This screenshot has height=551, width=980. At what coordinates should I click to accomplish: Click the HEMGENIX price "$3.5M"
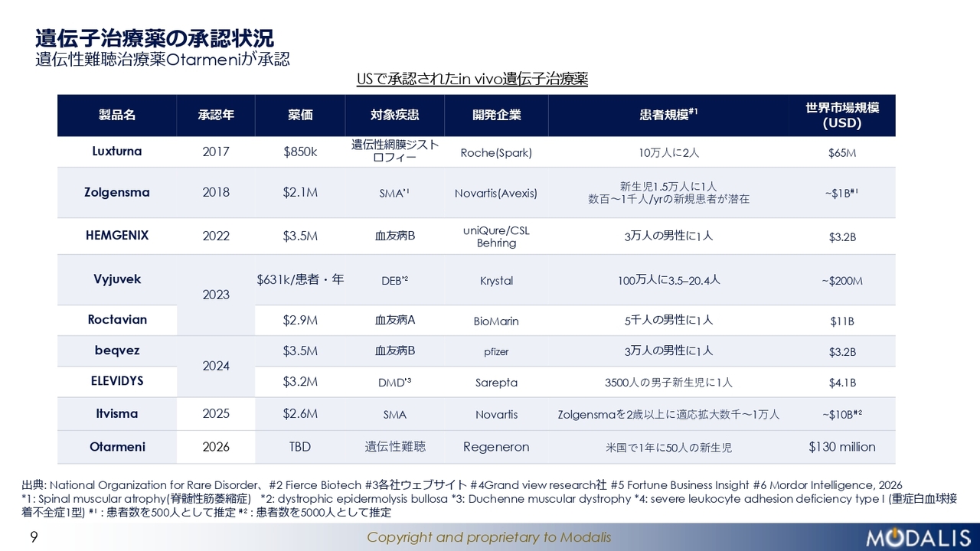(300, 236)
